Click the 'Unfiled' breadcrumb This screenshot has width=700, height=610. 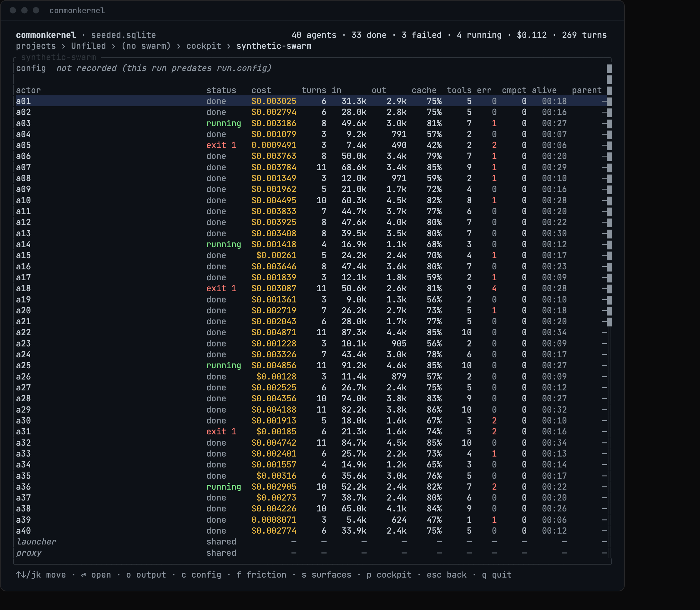(89, 46)
